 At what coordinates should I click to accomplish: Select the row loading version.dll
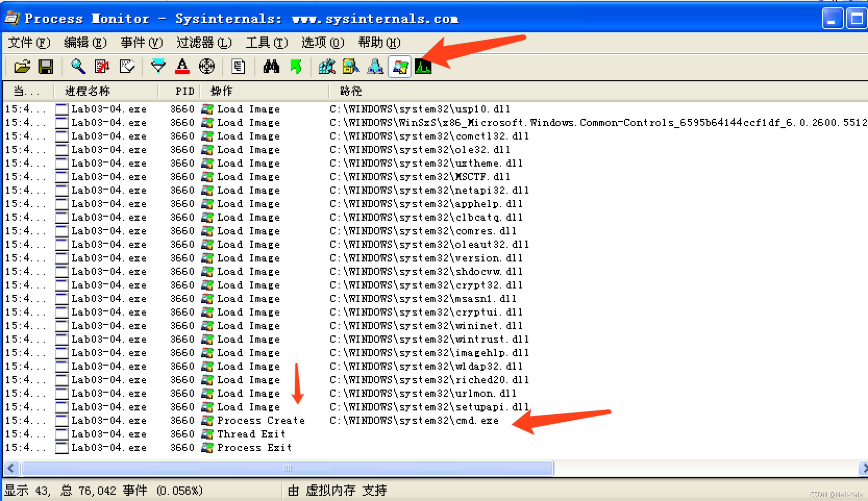[x=435, y=258]
